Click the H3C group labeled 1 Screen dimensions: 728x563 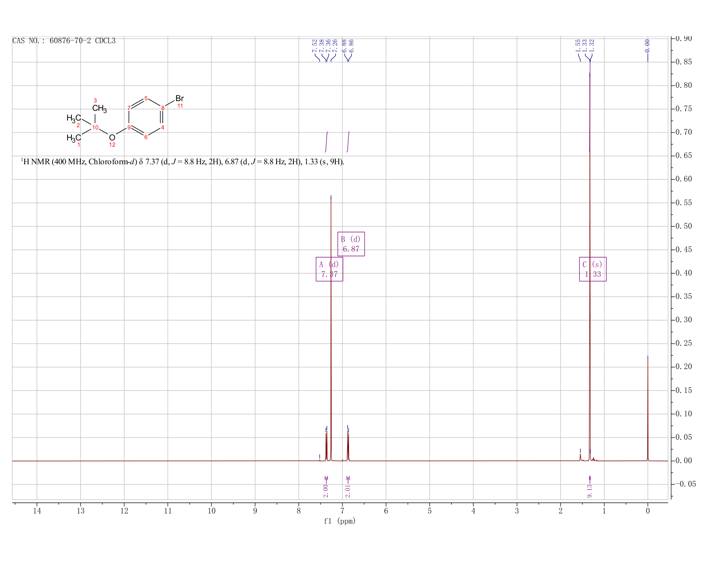(x=74, y=138)
